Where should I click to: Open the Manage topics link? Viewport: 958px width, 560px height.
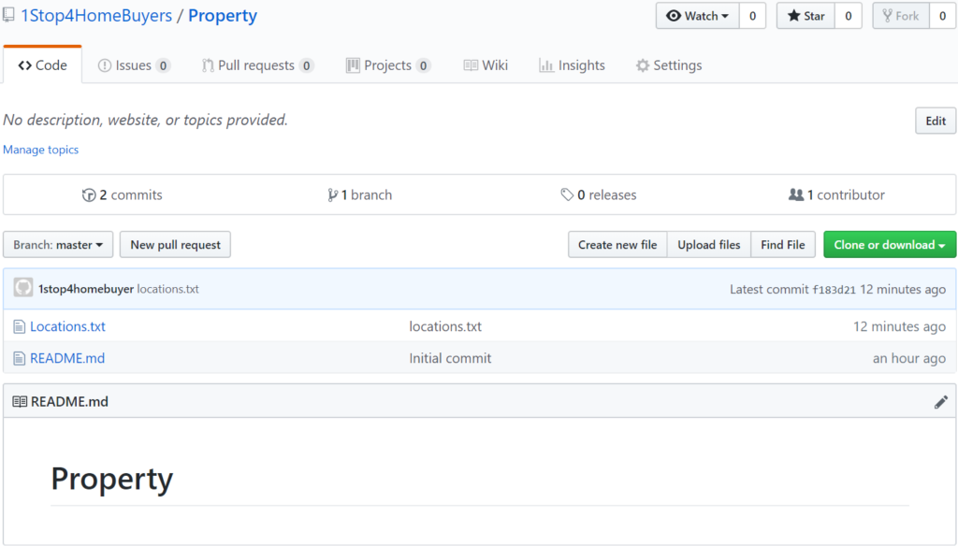click(41, 150)
